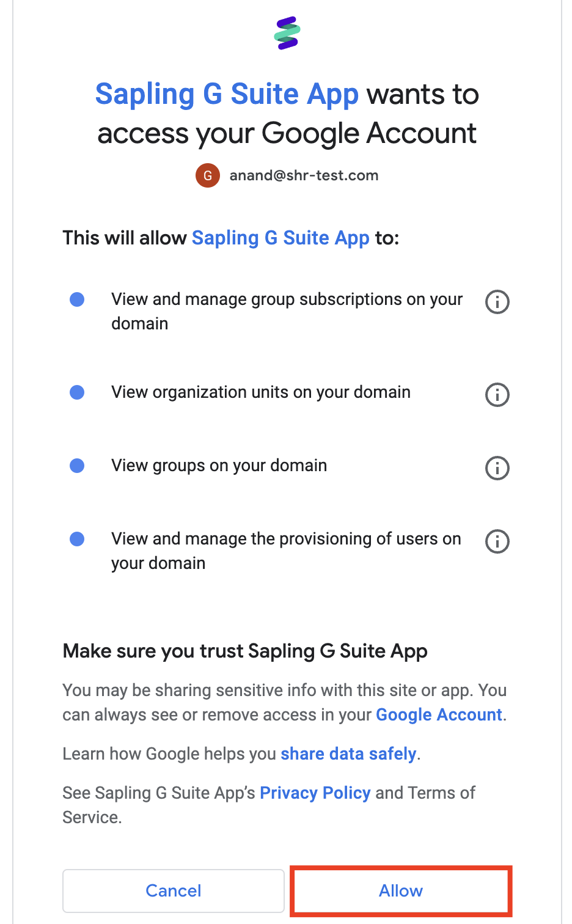Click blue bullet beside user provisioning permission
The image size is (572, 924).
[77, 539]
